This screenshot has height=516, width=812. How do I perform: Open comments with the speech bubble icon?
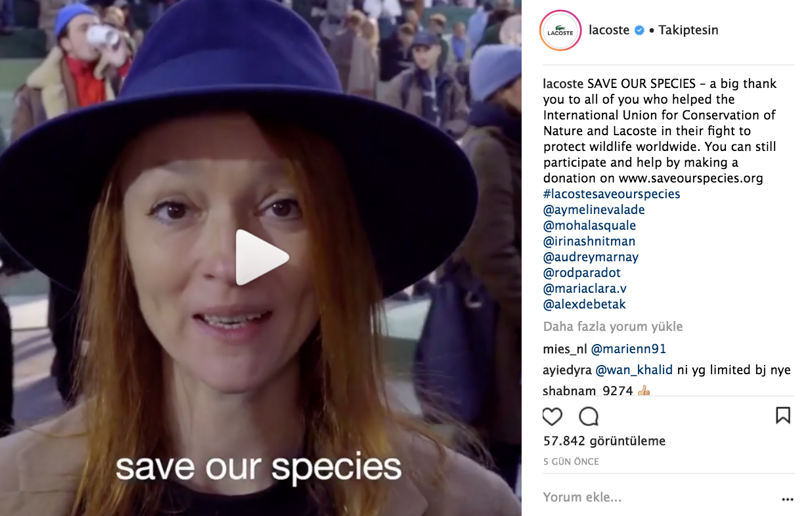[589, 416]
